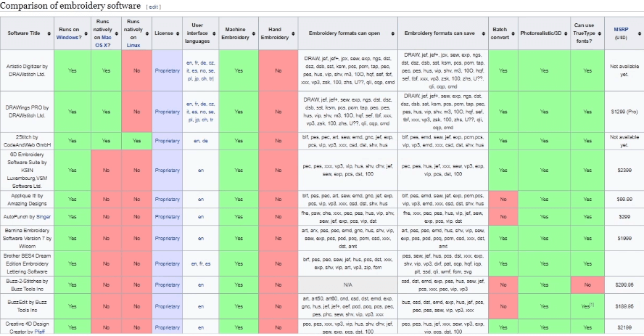Click the '$1299 (Pro)' price cell
644x336 pixels.
coord(624,112)
